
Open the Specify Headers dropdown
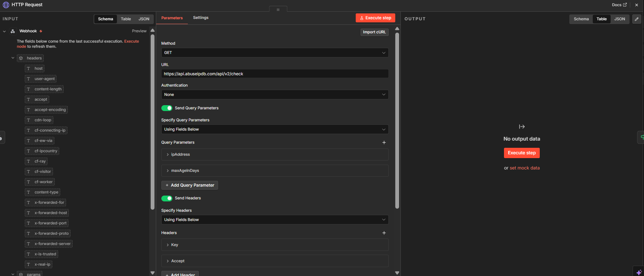[275, 220]
